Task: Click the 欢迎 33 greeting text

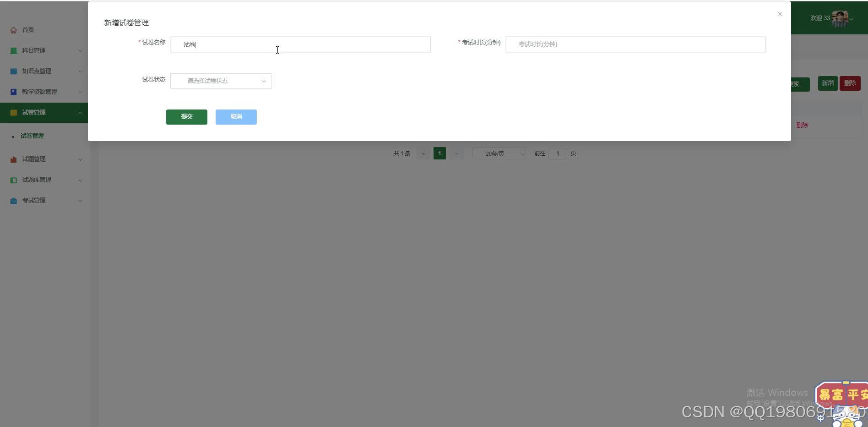Action: tap(819, 18)
